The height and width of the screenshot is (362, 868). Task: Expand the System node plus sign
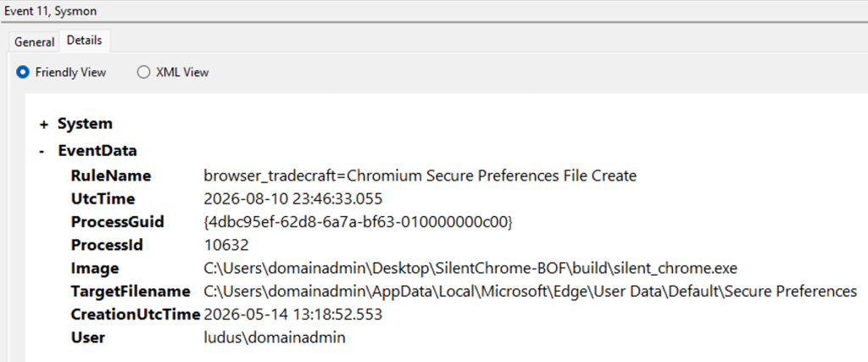pos(44,125)
